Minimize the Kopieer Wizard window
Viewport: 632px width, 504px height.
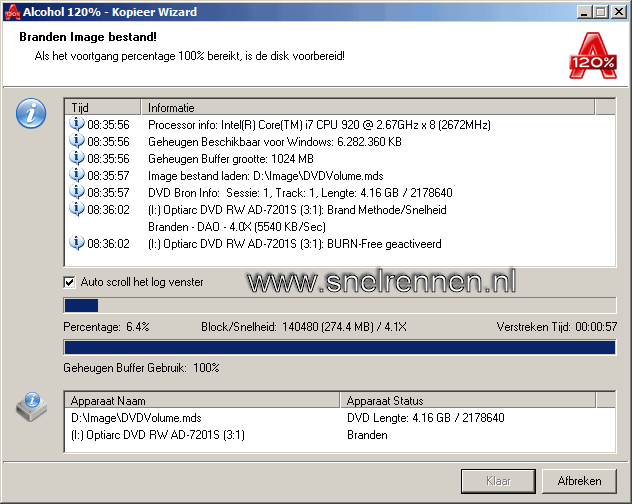pos(584,12)
